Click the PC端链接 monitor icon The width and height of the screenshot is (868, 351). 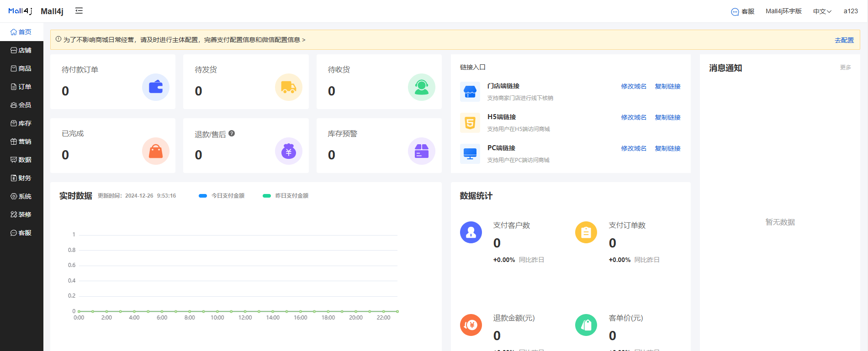(x=470, y=154)
